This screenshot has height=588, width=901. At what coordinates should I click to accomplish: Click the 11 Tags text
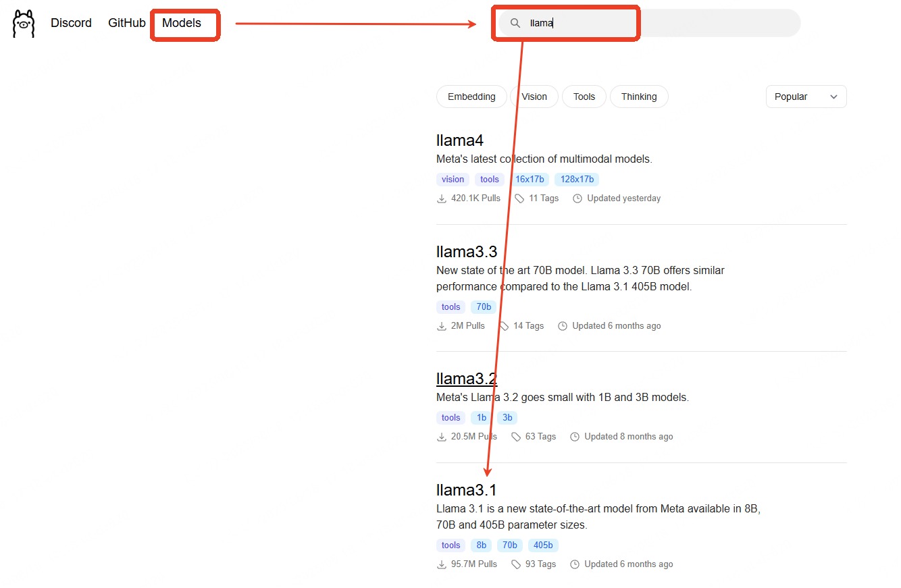tap(544, 198)
